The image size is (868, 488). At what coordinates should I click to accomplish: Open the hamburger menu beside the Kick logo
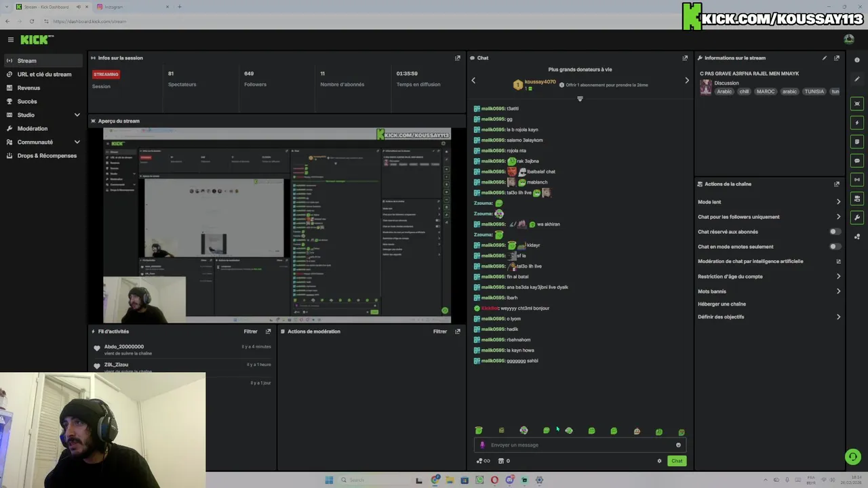pyautogui.click(x=10, y=40)
